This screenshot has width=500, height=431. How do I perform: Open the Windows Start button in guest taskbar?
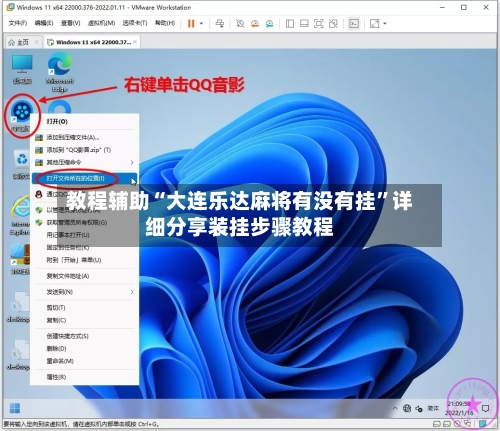(15, 408)
